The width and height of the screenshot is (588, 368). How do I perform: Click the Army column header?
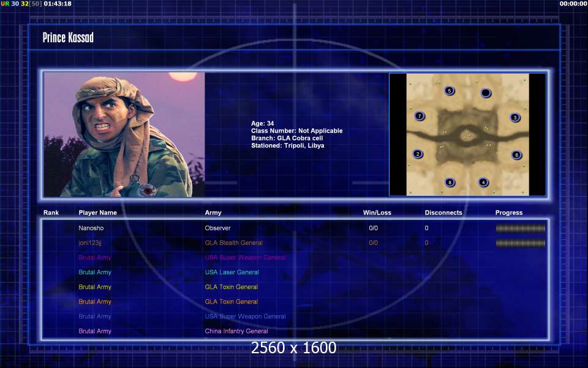[213, 213]
